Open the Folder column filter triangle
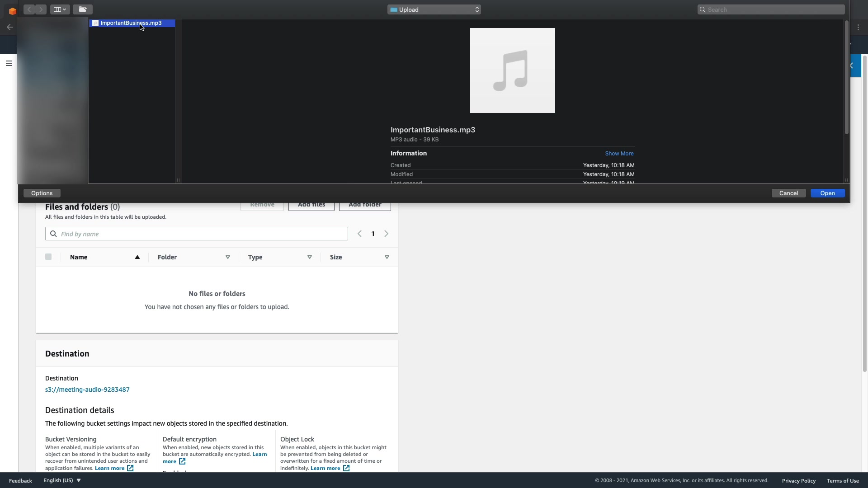This screenshot has height=488, width=868. pos(228,258)
